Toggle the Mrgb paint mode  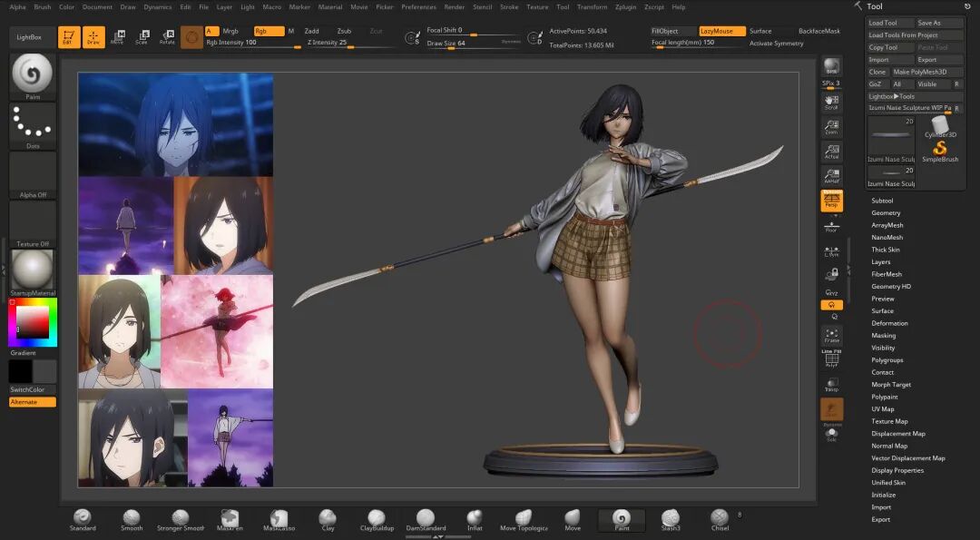point(230,31)
